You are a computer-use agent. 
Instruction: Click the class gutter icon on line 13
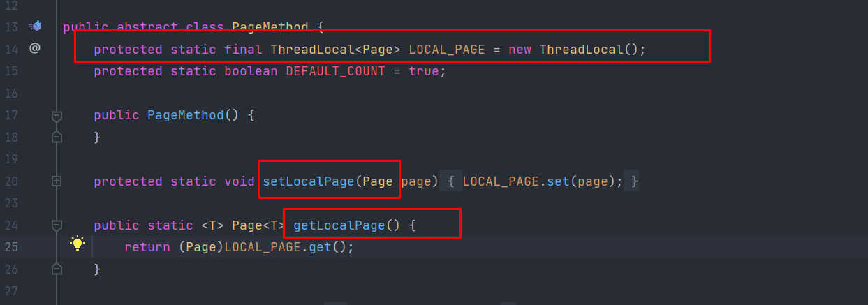35,27
